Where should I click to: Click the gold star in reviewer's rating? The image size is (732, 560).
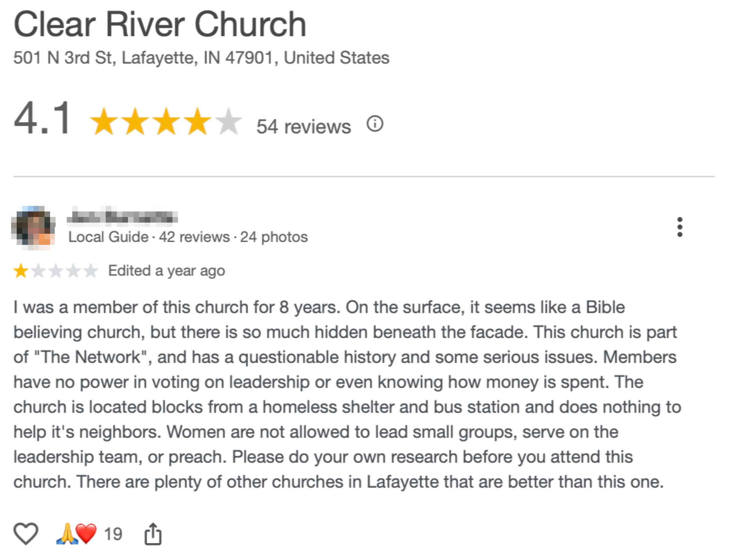pos(21,271)
